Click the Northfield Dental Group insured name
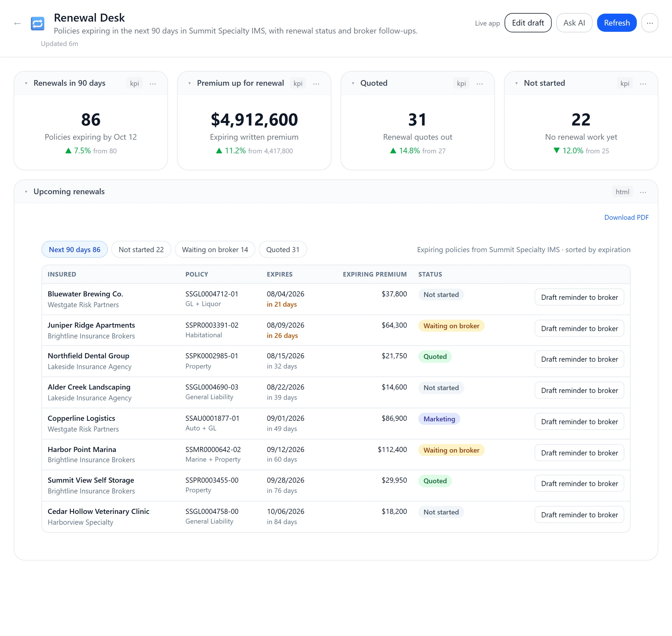This screenshot has width=672, height=636. click(89, 356)
